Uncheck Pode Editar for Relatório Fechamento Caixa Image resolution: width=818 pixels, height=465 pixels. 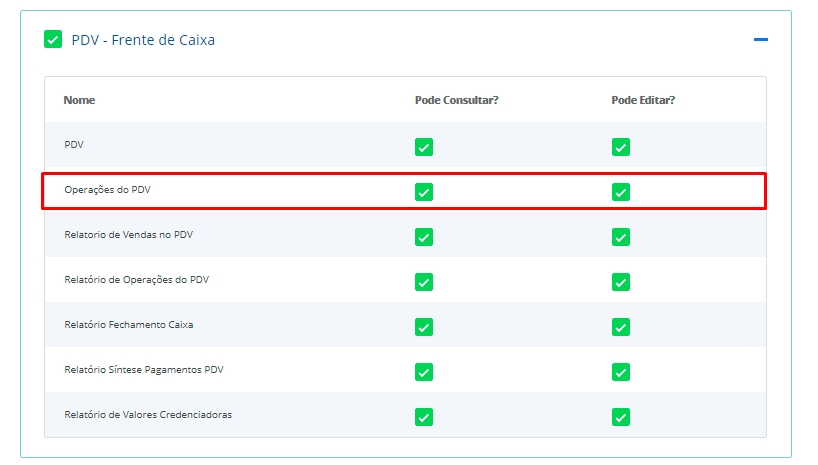pyautogui.click(x=621, y=327)
